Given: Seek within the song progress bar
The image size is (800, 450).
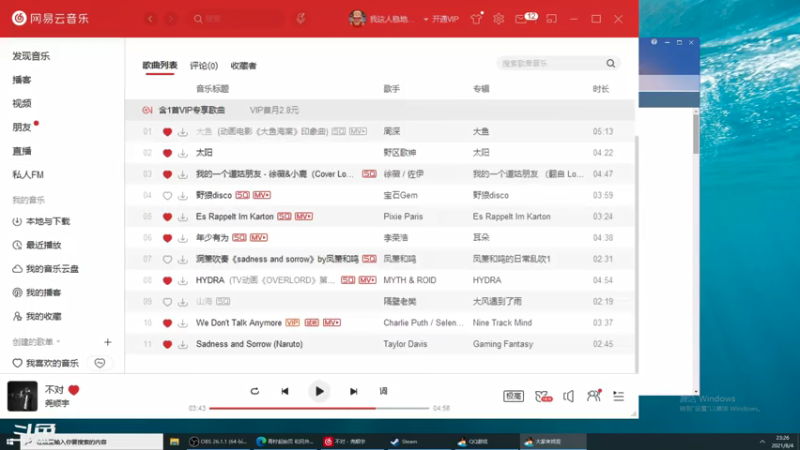Looking at the screenshot, I should [319, 408].
